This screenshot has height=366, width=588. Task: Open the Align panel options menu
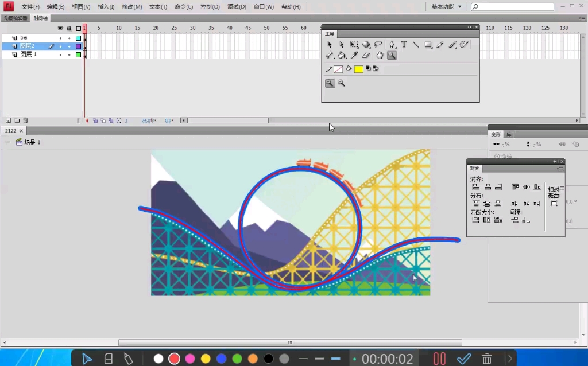[x=560, y=168]
